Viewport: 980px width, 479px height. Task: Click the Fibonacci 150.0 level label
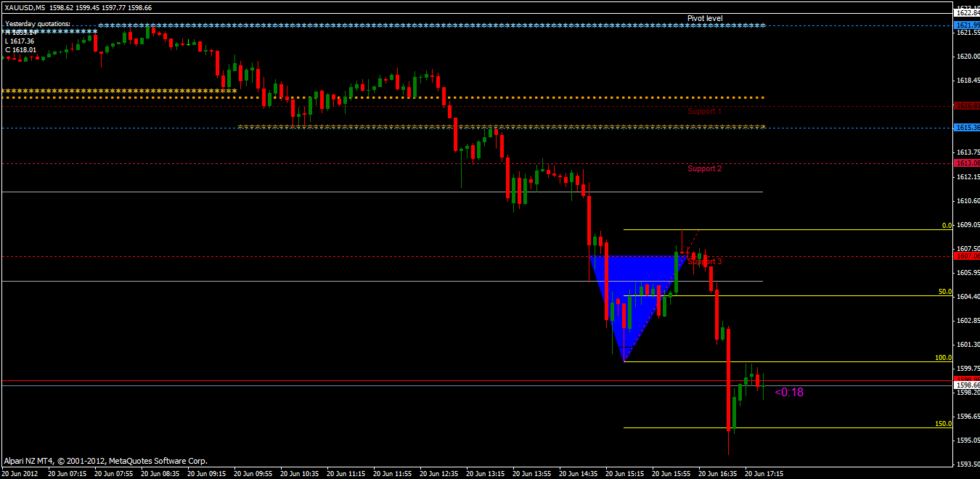point(944,423)
